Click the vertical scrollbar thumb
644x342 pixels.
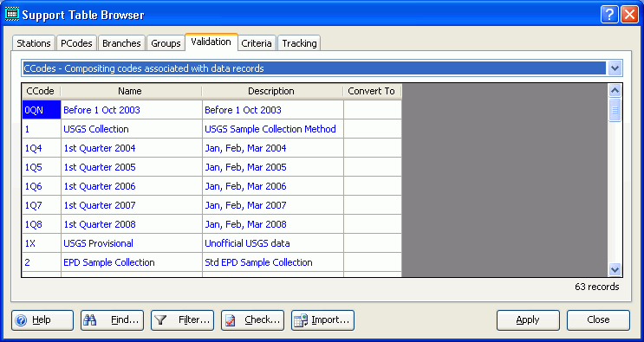(x=615, y=110)
